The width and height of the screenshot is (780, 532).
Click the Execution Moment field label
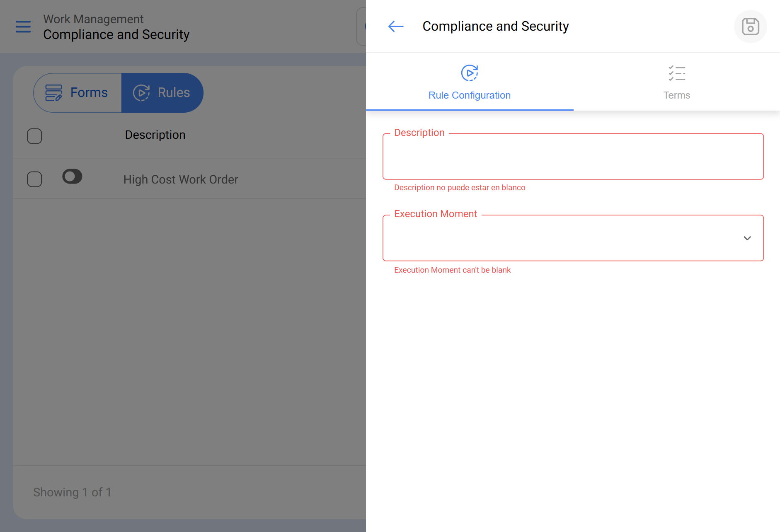point(435,214)
